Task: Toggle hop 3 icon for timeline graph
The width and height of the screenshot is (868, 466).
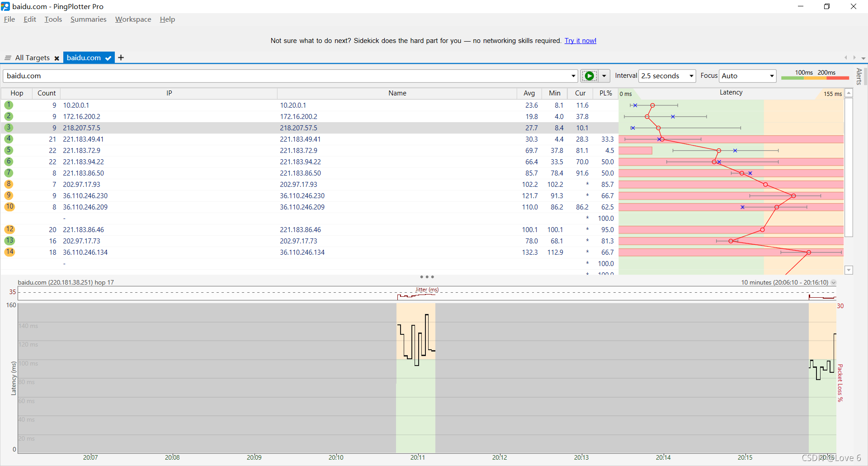Action: pos(9,128)
